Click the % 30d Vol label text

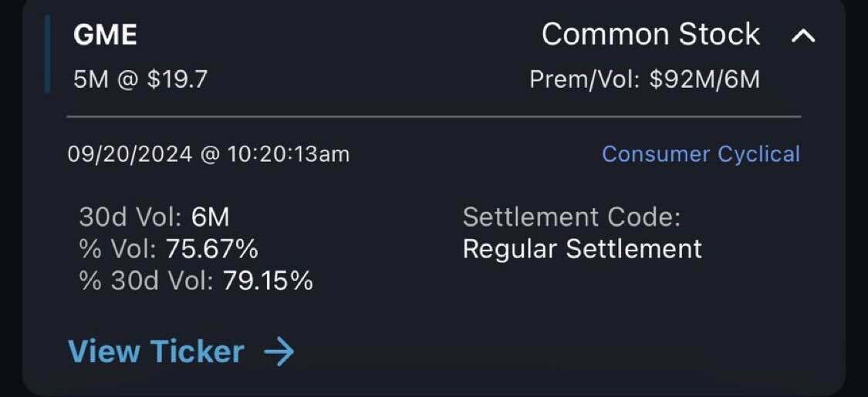point(146,281)
